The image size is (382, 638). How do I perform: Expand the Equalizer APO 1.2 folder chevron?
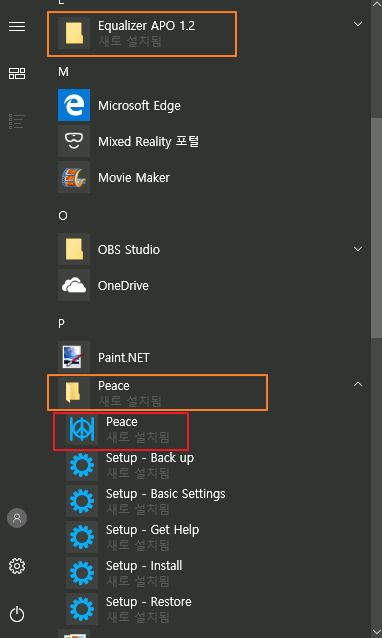[358, 24]
